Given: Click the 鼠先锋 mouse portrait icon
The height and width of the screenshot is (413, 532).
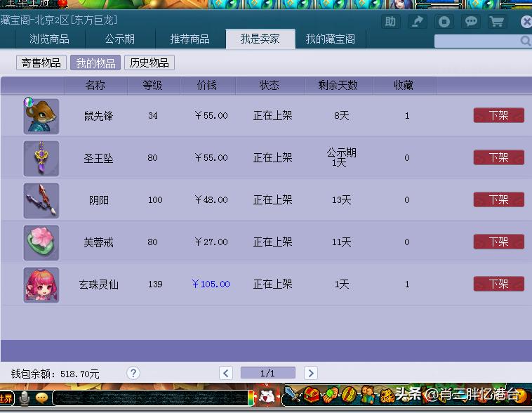Looking at the screenshot, I should click(41, 116).
